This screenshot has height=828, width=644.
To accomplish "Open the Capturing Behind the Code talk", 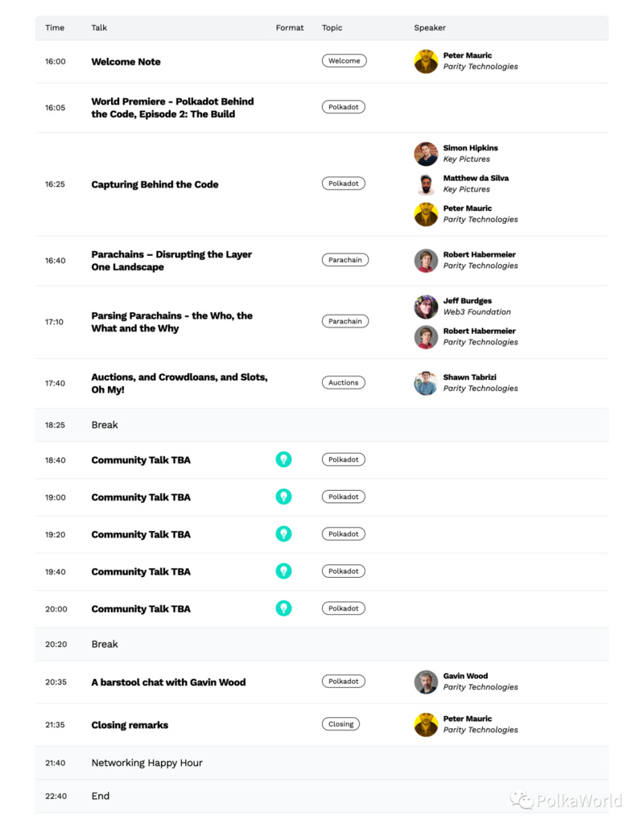I will tap(155, 184).
